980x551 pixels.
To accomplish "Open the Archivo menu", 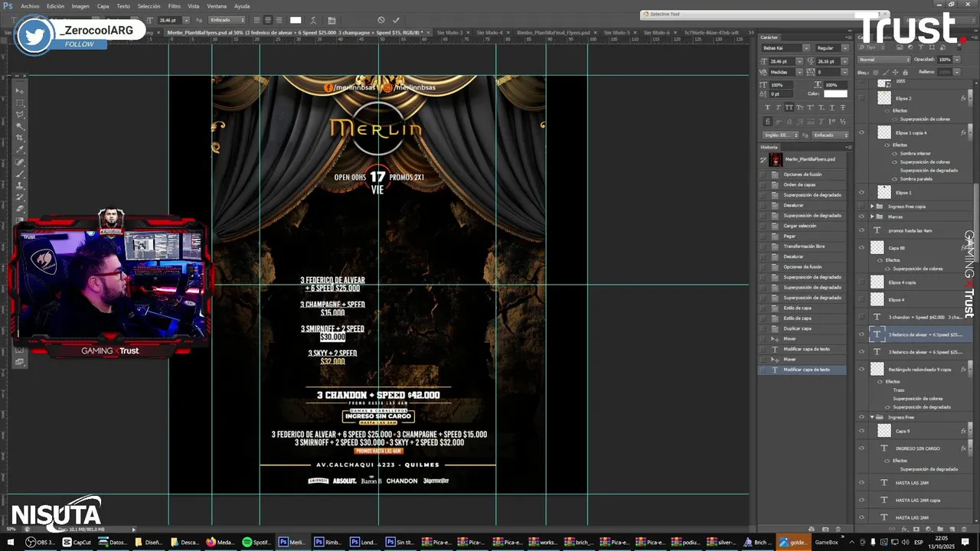I will (x=30, y=5).
